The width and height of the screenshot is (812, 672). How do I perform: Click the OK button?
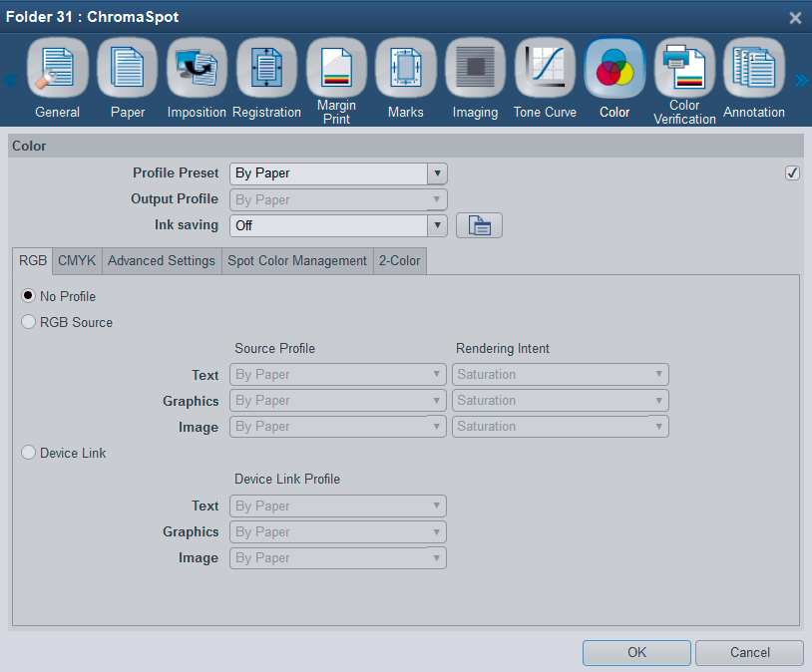[x=636, y=652]
